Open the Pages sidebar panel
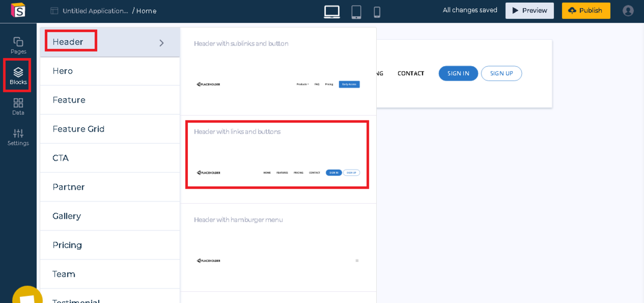The image size is (644, 303). pyautogui.click(x=18, y=45)
